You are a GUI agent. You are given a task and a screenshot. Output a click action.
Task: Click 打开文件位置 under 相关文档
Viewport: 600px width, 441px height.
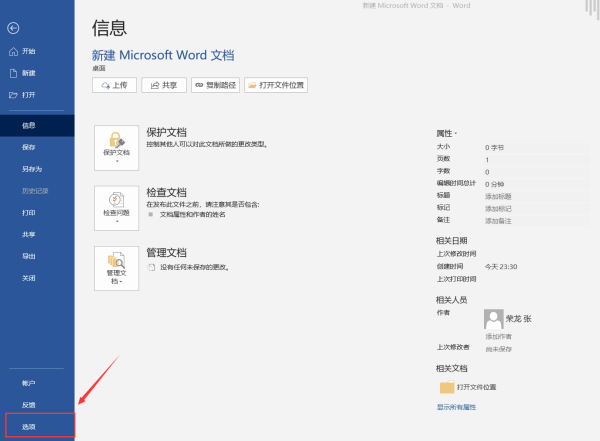coord(476,387)
